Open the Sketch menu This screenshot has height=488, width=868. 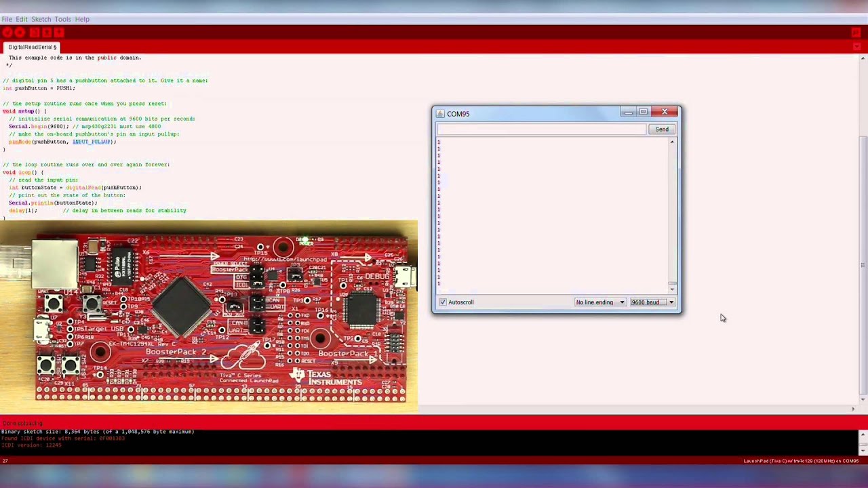click(x=41, y=19)
